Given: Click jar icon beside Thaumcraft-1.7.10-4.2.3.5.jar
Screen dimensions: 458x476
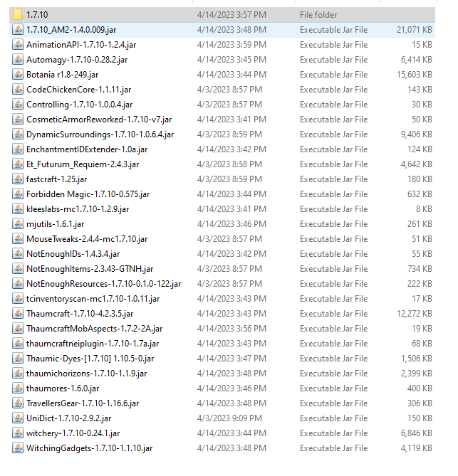Looking at the screenshot, I should (x=18, y=314).
